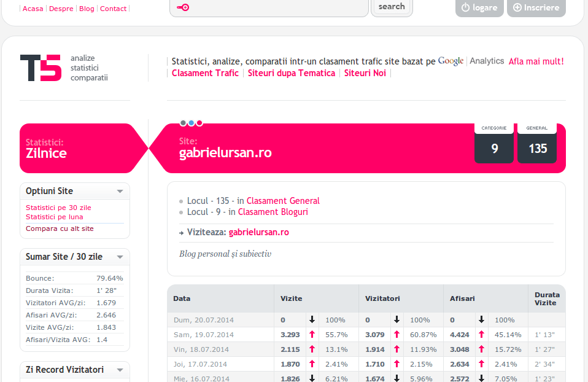Select the pink carousel dot

coord(199,123)
